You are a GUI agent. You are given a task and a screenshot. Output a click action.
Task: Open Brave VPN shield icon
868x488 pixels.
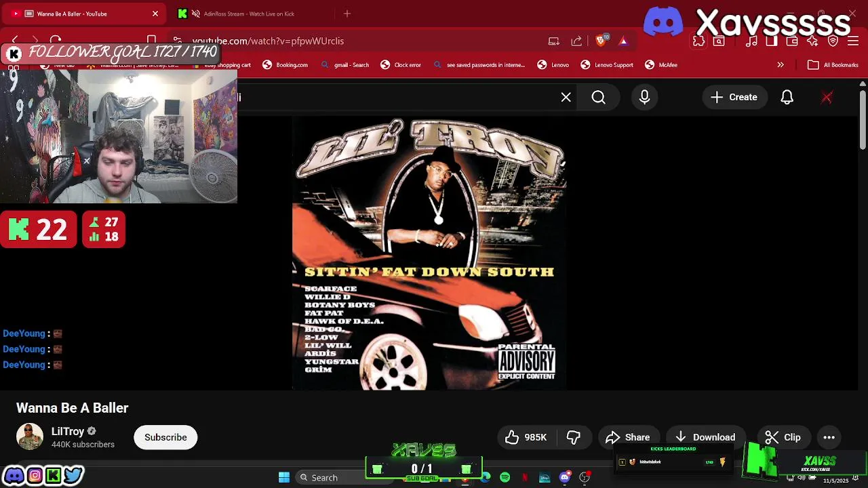click(x=833, y=41)
